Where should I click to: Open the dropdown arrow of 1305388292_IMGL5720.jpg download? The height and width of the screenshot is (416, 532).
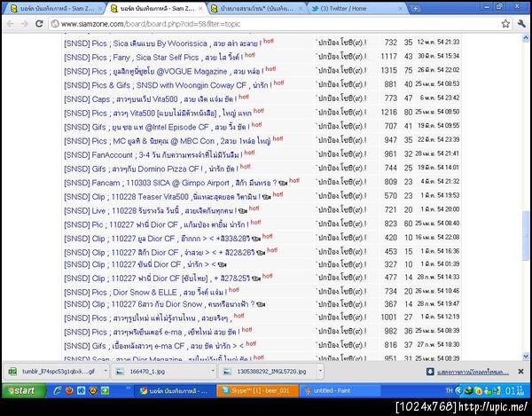click(320, 371)
